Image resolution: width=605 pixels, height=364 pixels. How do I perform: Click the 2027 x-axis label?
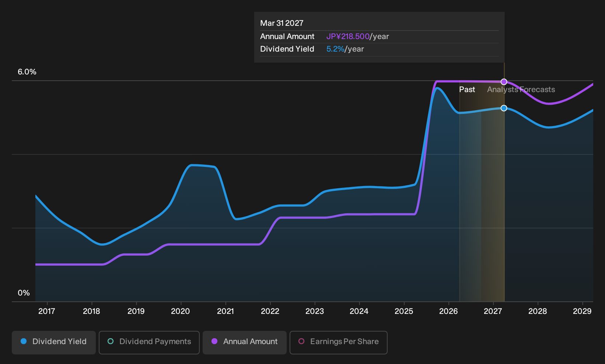(493, 311)
